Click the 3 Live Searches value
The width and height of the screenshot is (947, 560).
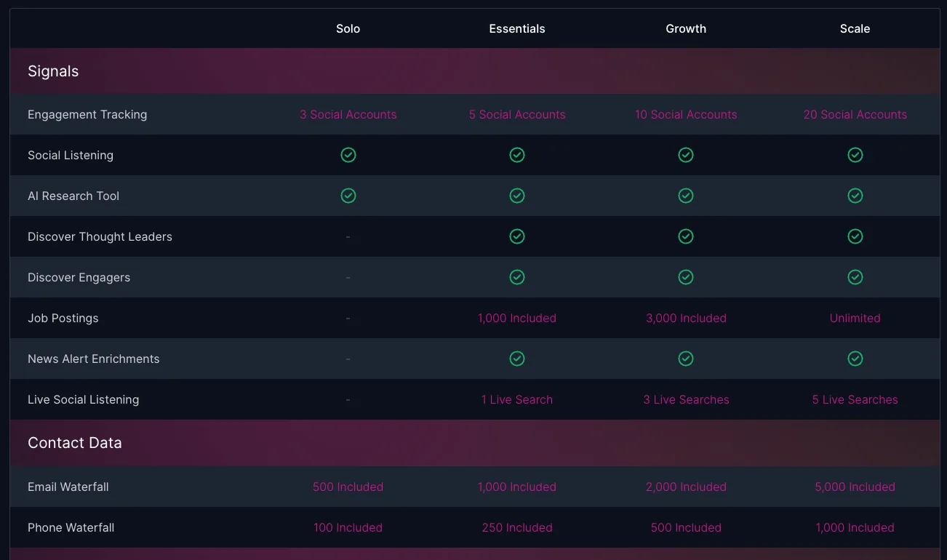pos(686,399)
